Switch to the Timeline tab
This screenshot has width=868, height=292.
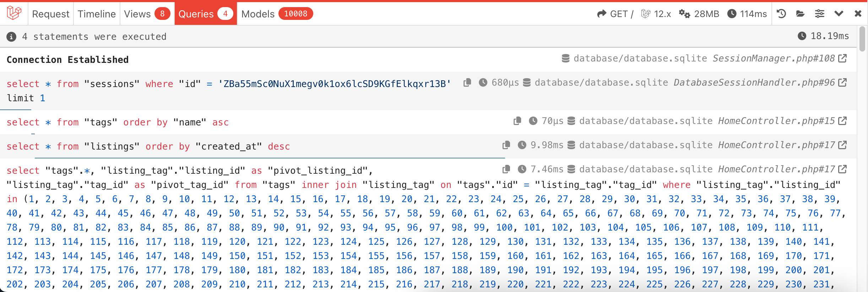[97, 14]
